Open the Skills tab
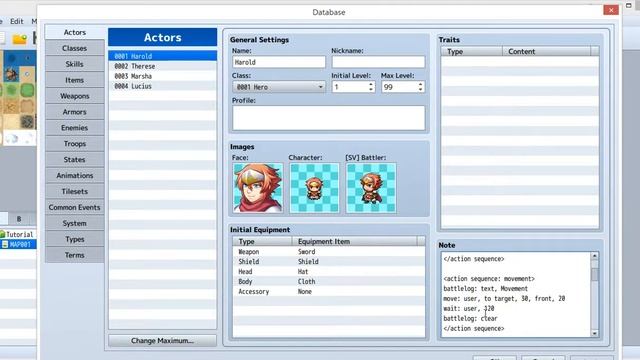Screen dimensions: 640x360 (75, 64)
